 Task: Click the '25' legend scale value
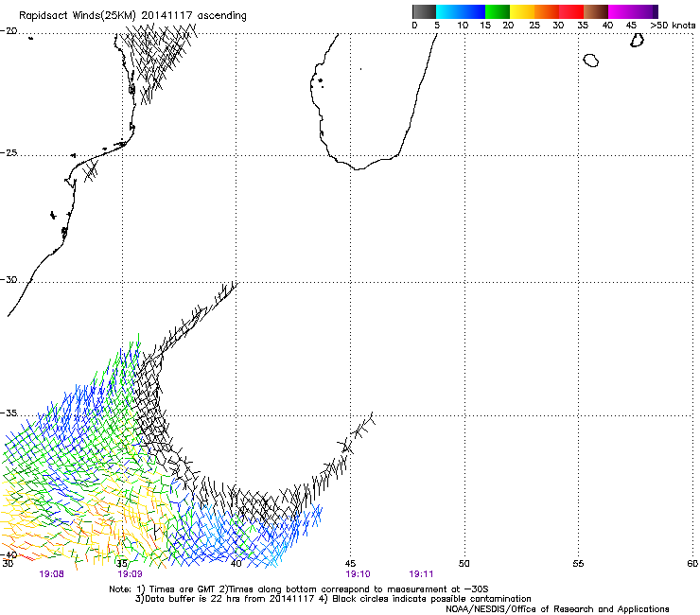click(534, 26)
